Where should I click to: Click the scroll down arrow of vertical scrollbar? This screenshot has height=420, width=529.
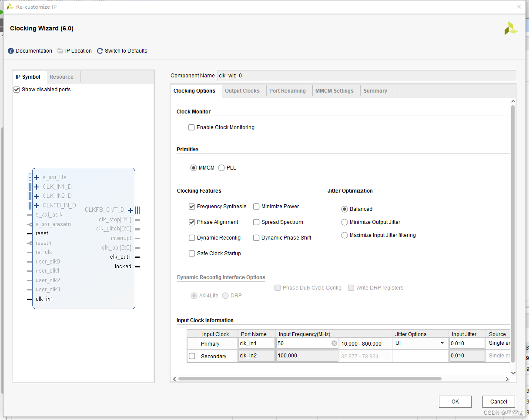(x=513, y=373)
